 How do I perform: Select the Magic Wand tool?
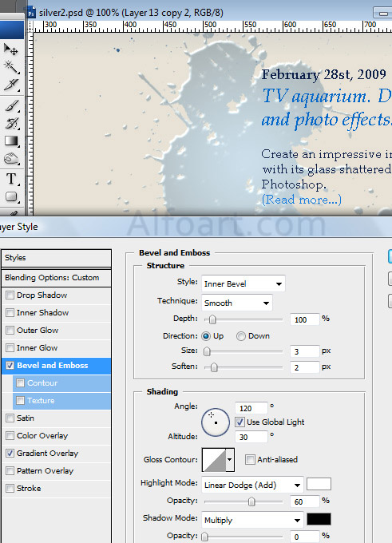point(10,67)
